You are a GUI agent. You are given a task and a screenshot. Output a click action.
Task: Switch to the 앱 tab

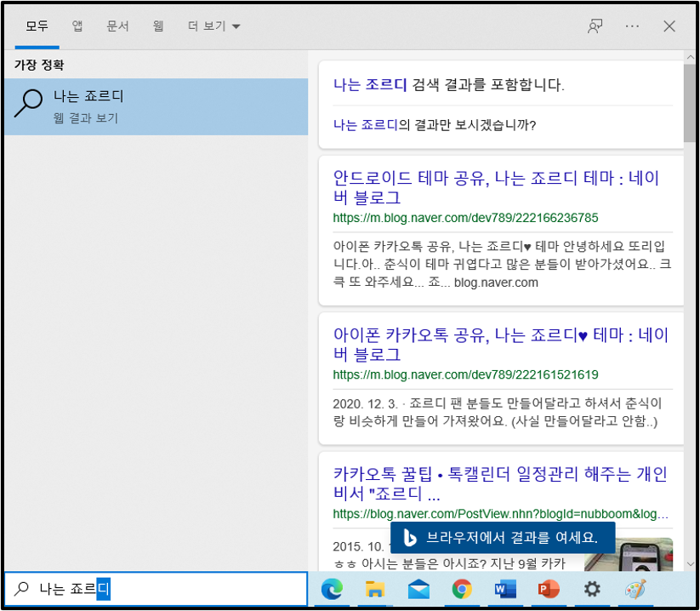coord(77,26)
